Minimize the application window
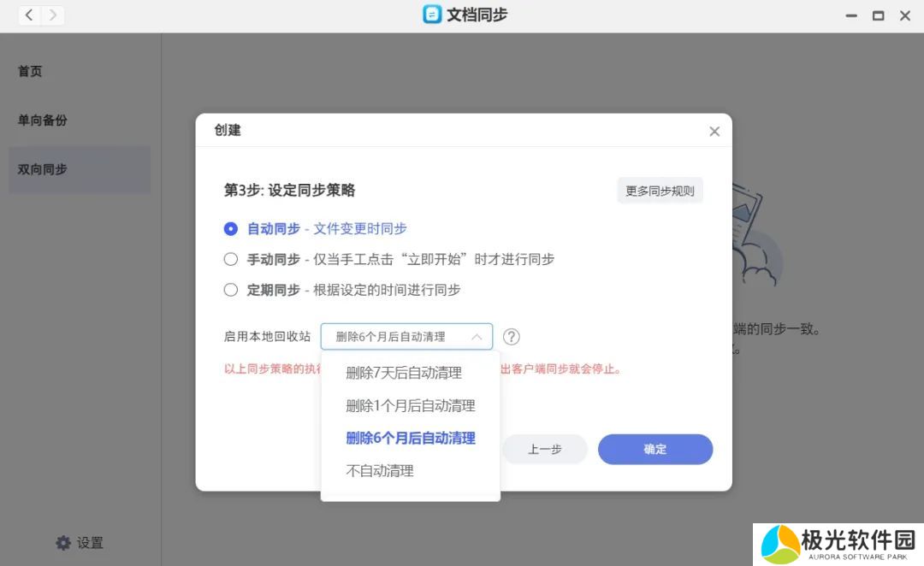 850,15
